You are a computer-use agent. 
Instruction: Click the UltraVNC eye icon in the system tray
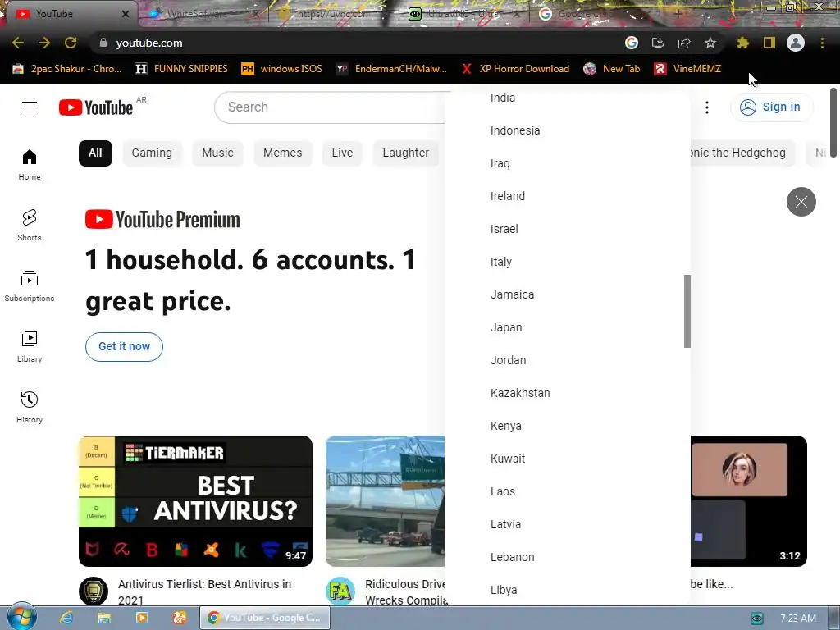pos(757,619)
